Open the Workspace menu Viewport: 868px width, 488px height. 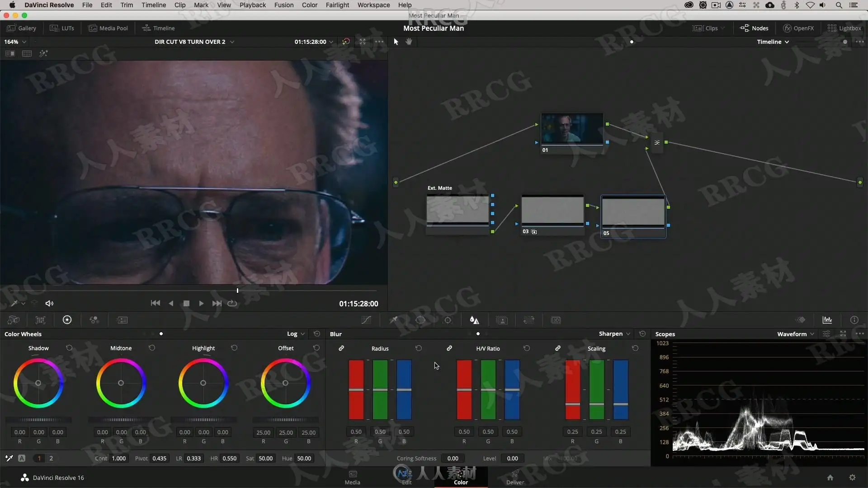(x=373, y=5)
